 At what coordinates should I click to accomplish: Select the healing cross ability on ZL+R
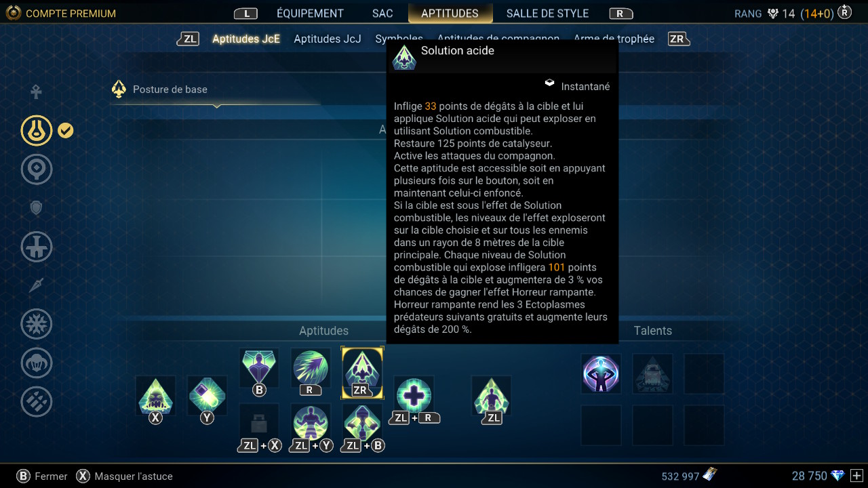[x=414, y=396]
